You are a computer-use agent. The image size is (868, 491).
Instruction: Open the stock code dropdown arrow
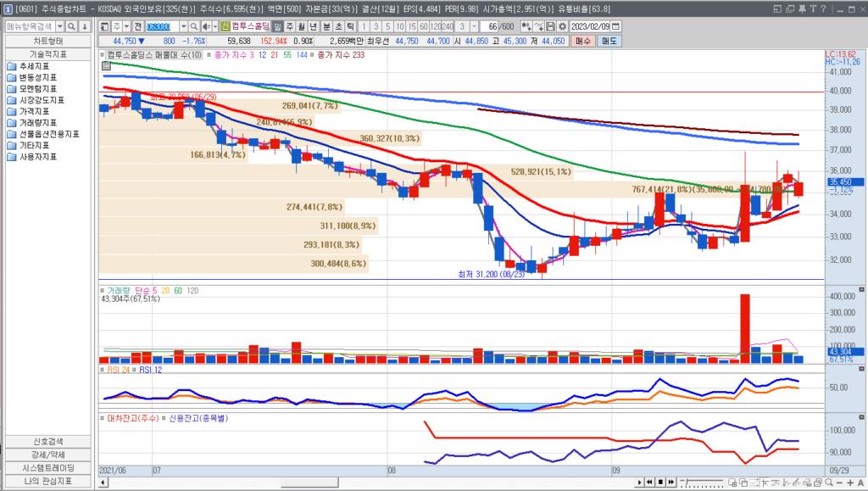[184, 26]
